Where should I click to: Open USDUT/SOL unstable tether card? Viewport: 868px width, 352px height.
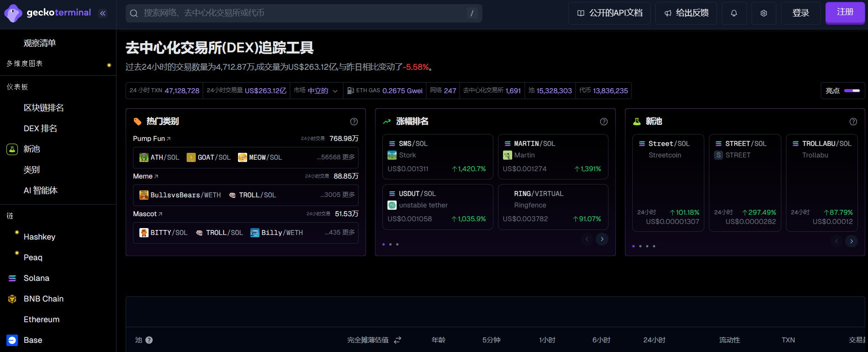(x=437, y=207)
